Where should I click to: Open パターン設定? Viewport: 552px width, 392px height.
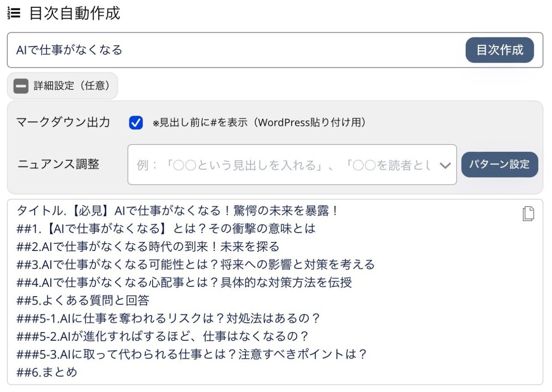499,165
